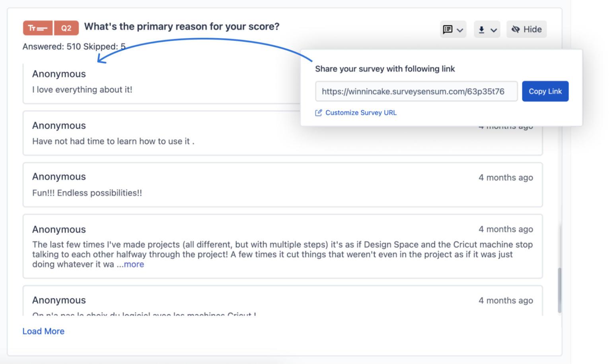611x364 pixels.
Task: Click the text question type icon
Action: point(38,28)
